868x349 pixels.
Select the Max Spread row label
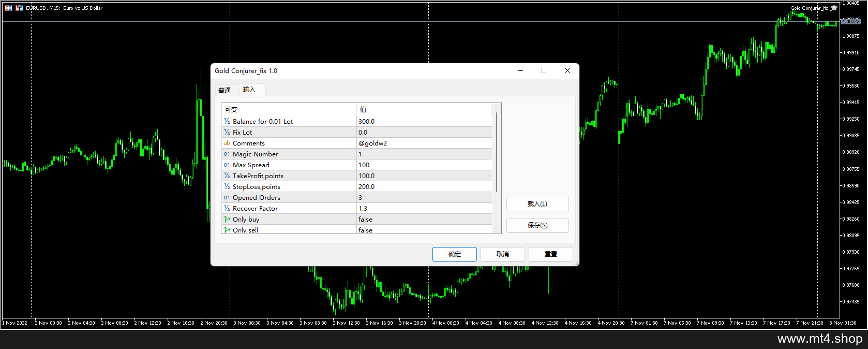click(251, 165)
